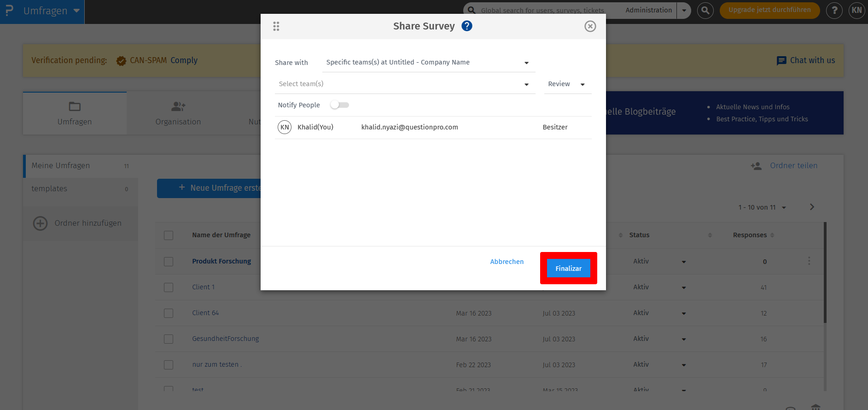Click Abbrechen to cancel sharing
This screenshot has height=410, width=868.
click(507, 262)
